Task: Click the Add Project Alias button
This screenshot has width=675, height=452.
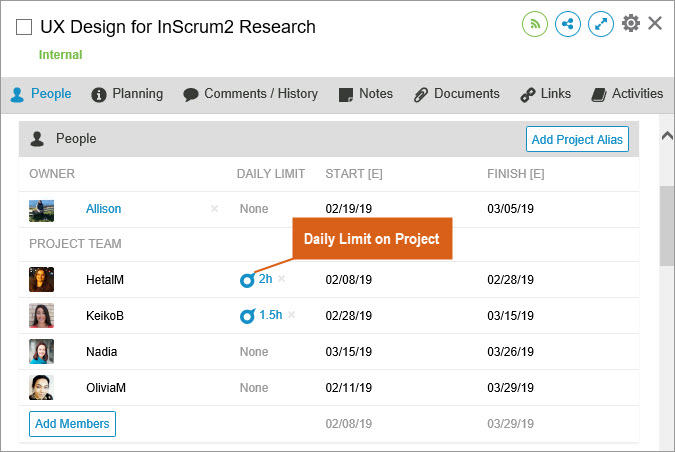Action: [577, 140]
